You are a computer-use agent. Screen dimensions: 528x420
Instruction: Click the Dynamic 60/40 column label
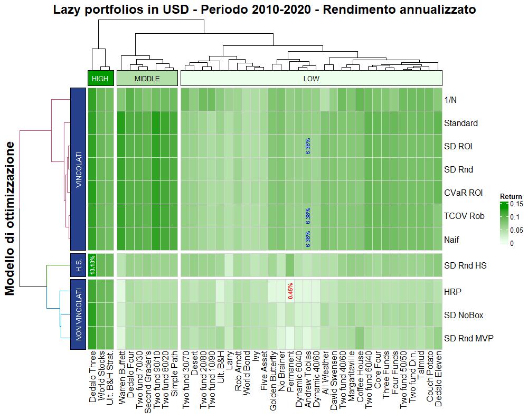tap(299, 379)
